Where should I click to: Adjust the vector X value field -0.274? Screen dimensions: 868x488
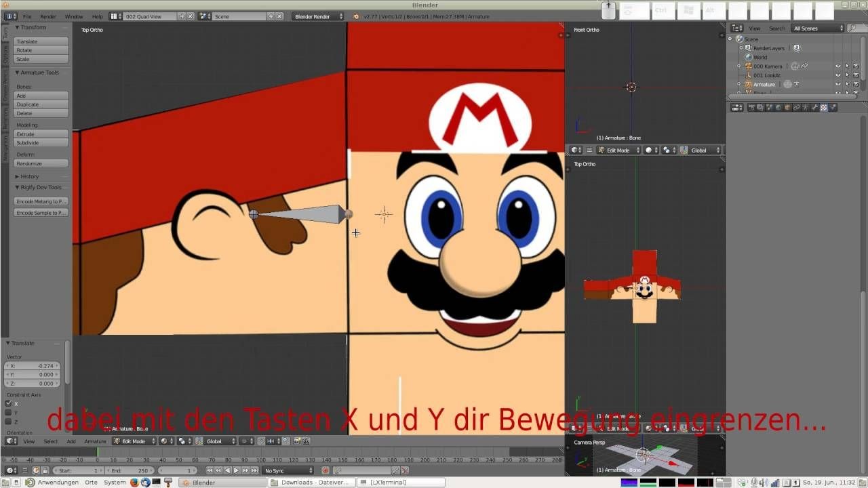point(33,366)
